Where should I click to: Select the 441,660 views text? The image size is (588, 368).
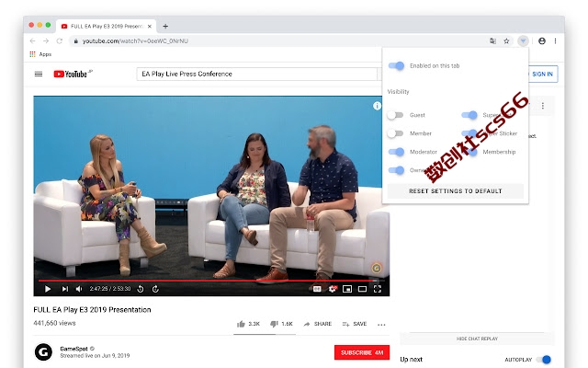pos(54,323)
